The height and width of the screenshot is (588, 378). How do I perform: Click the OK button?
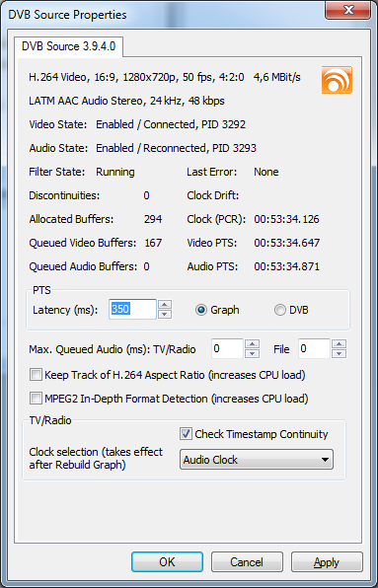click(167, 561)
